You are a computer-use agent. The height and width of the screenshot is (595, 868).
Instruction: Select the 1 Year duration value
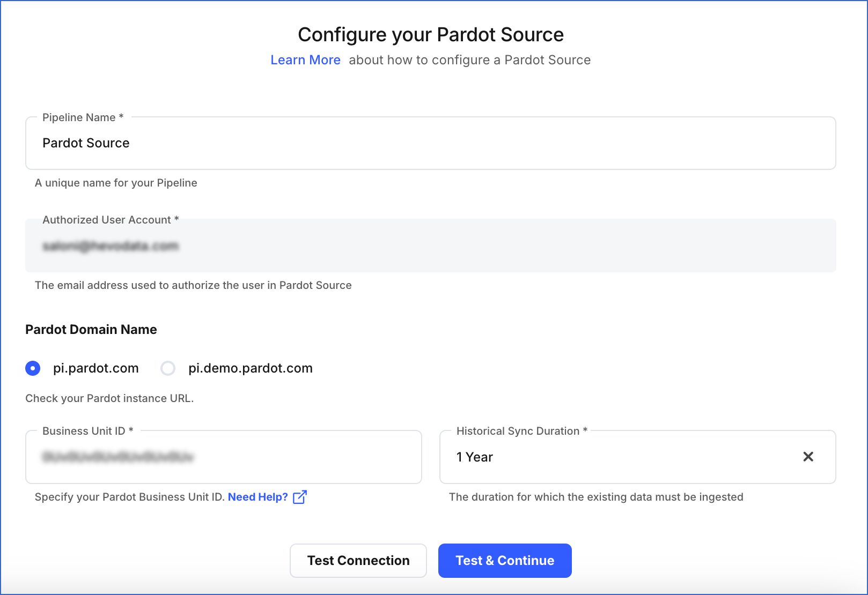point(474,457)
